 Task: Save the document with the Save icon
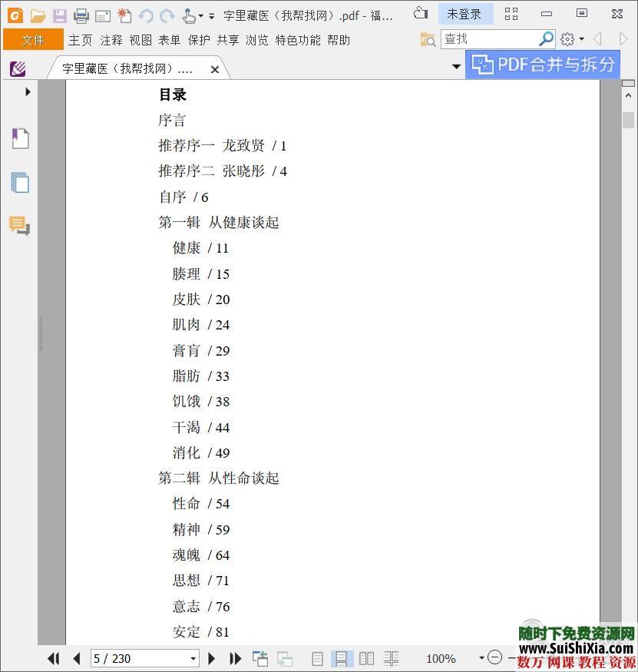(59, 15)
